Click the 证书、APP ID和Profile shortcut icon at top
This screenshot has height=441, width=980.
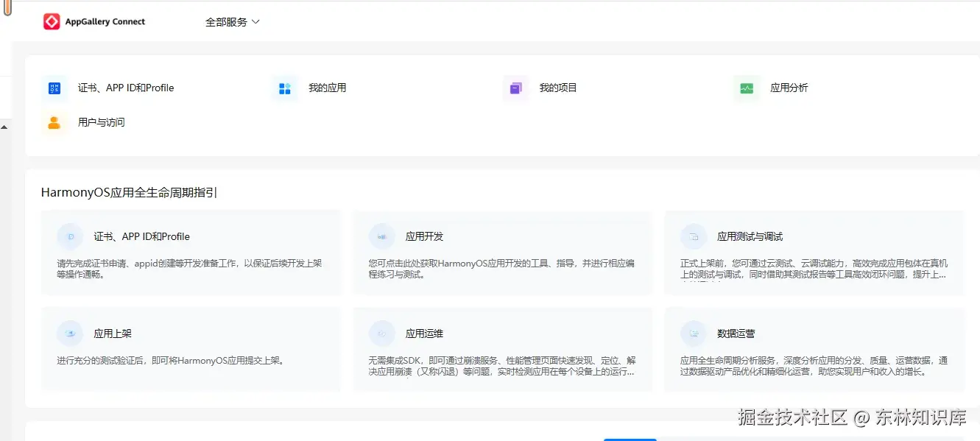tap(54, 88)
